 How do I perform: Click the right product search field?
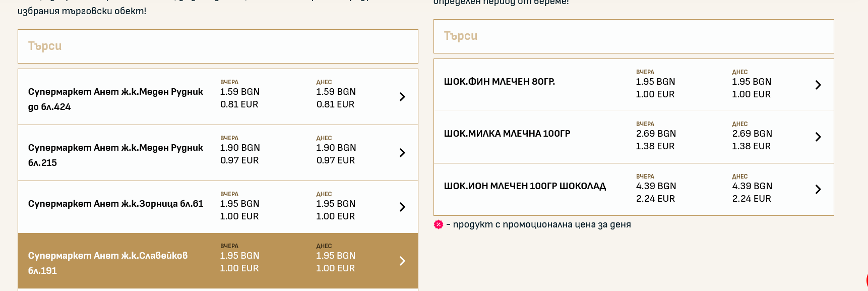[633, 36]
